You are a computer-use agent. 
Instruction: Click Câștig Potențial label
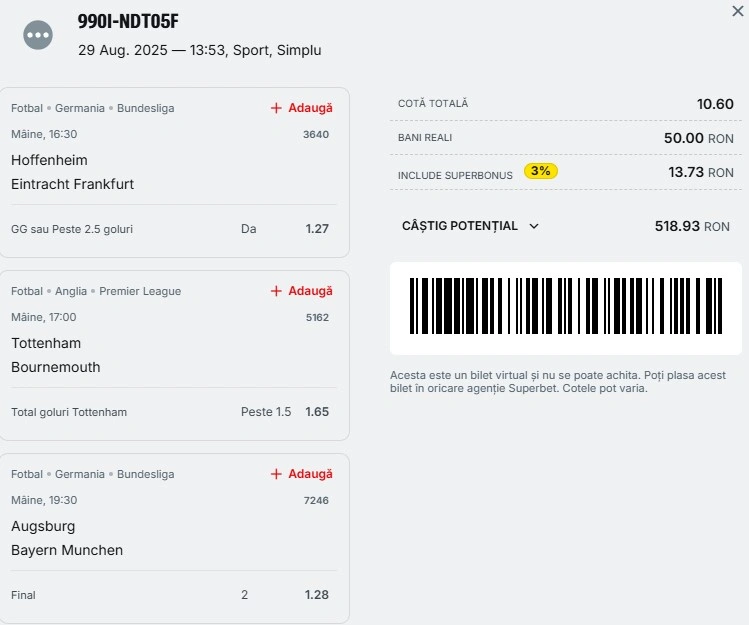[460, 226]
